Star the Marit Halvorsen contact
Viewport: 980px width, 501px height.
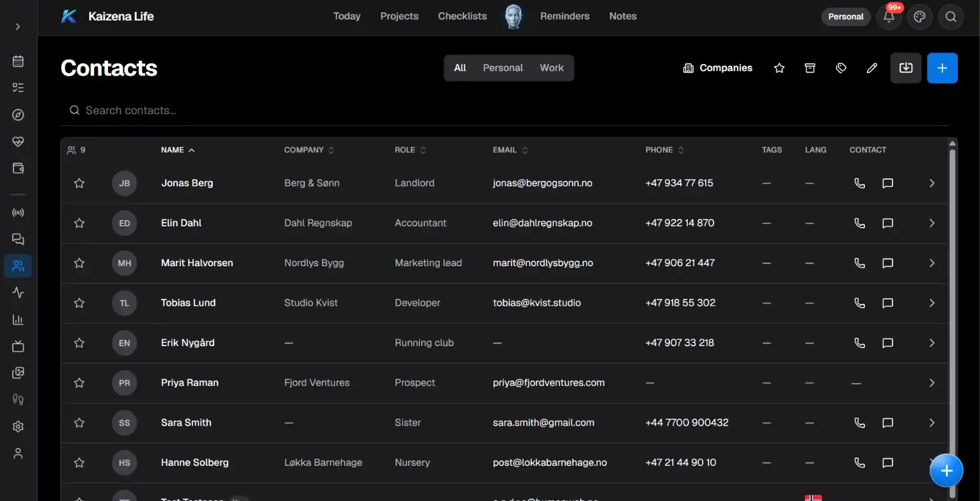[x=79, y=263]
